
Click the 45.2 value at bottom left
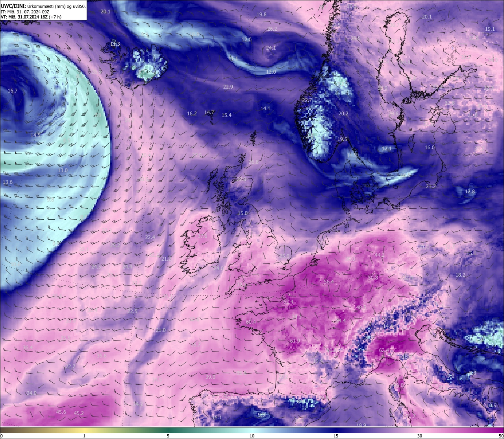tap(79, 413)
